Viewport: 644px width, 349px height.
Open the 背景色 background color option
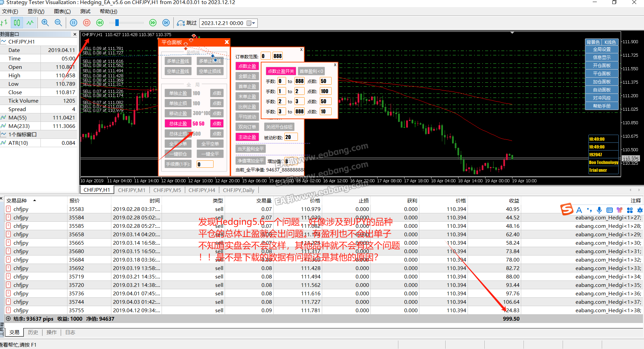point(593,42)
